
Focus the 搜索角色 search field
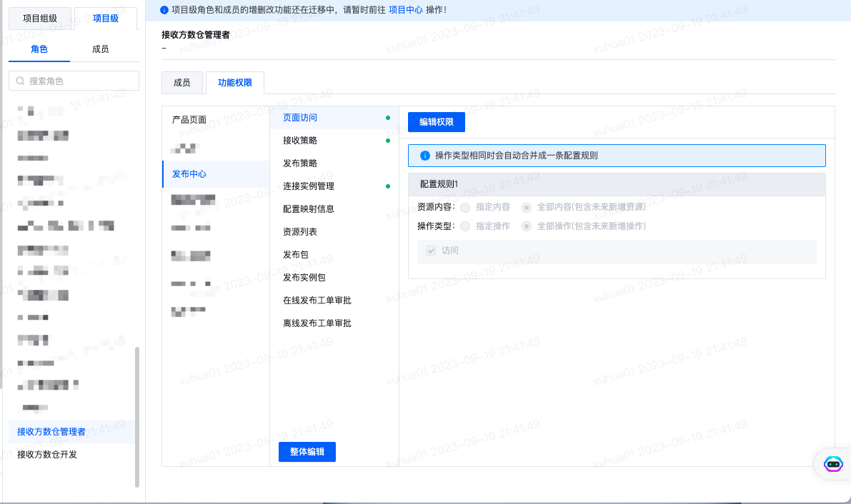74,81
